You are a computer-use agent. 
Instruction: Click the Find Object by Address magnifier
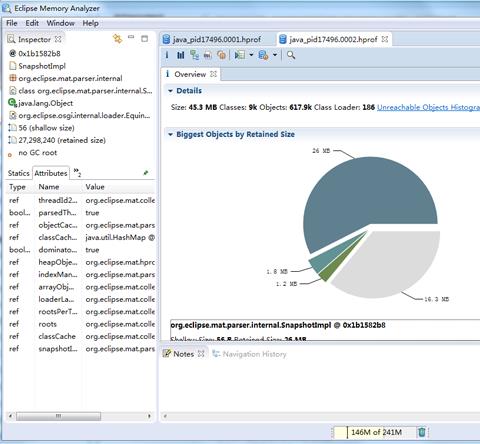(291, 55)
